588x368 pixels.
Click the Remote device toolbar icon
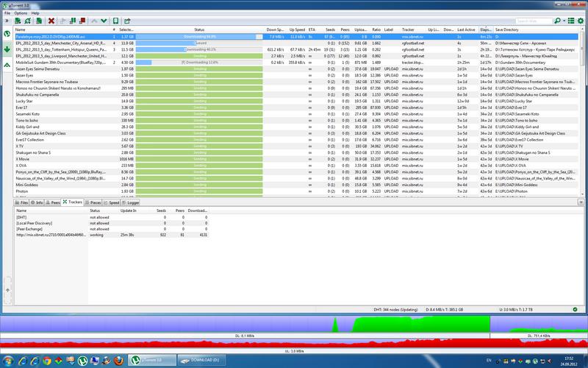[x=116, y=21]
